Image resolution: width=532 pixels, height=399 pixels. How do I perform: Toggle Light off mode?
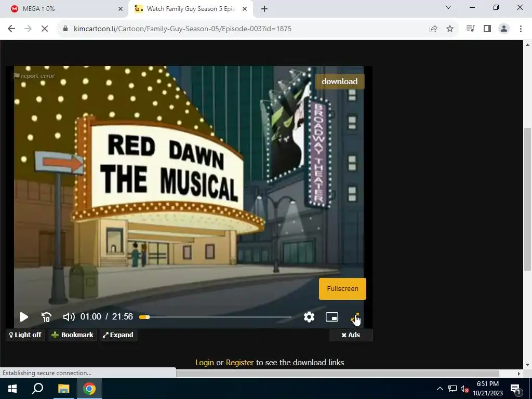coord(25,335)
